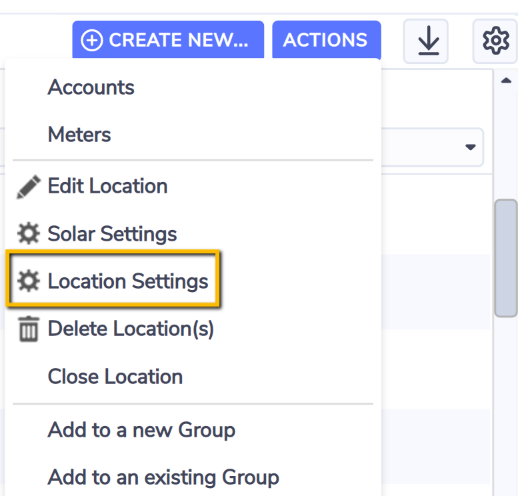Click the gear icon next to Solar Settings
The image size is (530, 496).
coord(28,233)
